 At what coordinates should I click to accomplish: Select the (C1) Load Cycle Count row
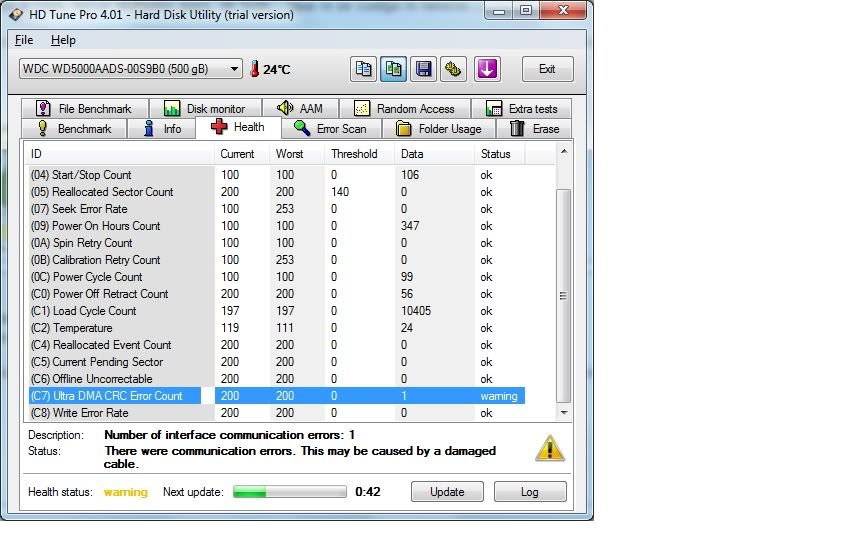[x=276, y=311]
